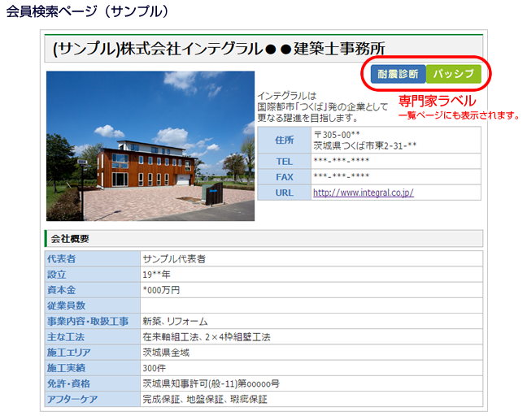
Task: Click the *000万円 value
Action: tap(161, 290)
